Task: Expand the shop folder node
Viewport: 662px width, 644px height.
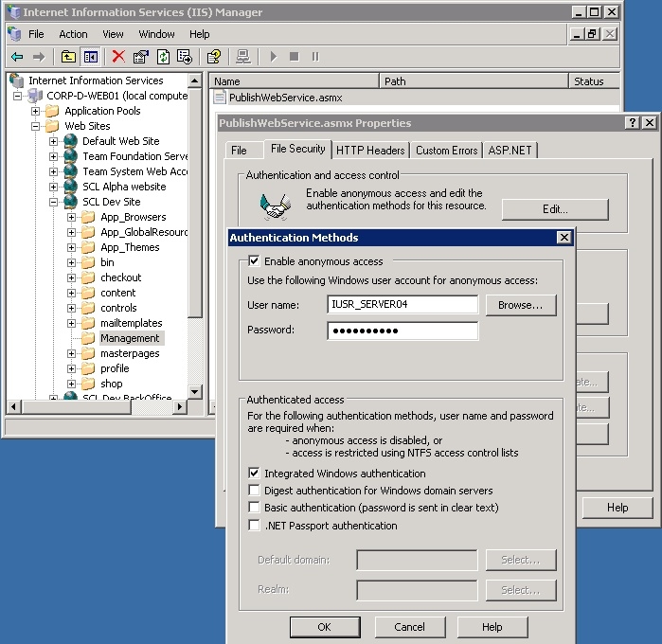Action: click(71, 384)
